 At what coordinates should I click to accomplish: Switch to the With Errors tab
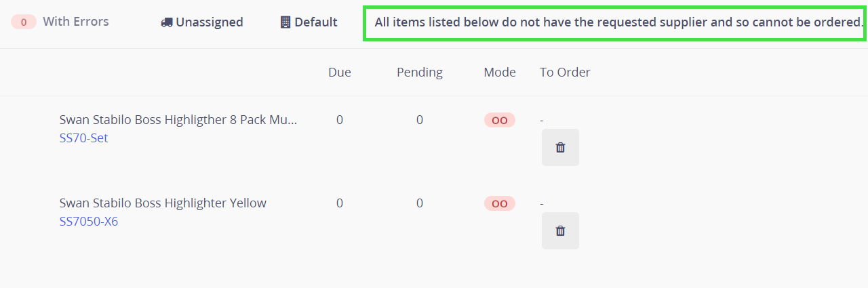75,22
